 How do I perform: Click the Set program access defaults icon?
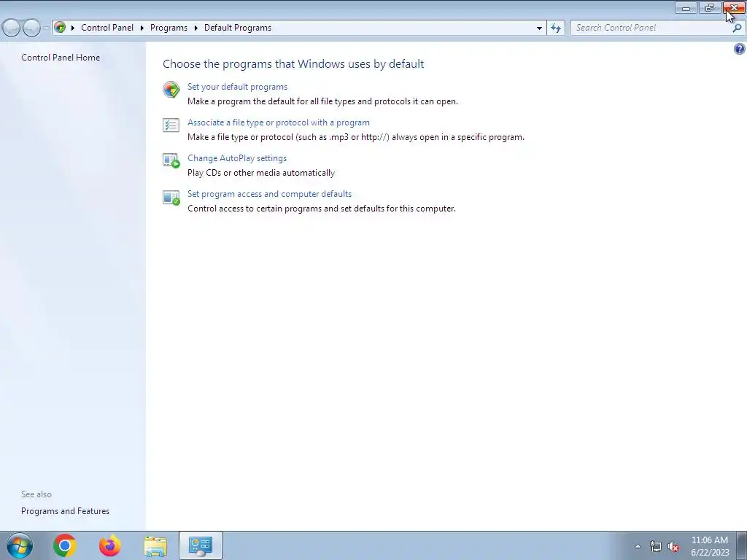(171, 197)
